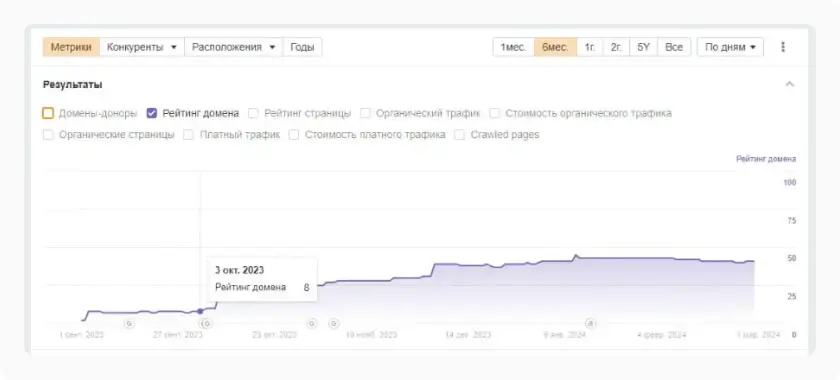Image resolution: width=840 pixels, height=380 pixels.
Task: Click the 1 сент. 2023 axis date
Action: click(x=82, y=335)
